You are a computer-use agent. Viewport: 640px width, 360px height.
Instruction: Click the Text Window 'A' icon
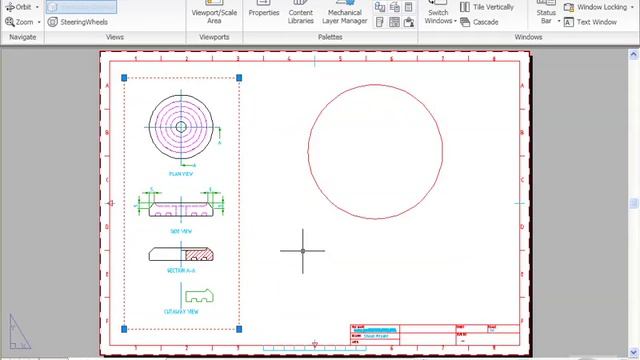tap(569, 22)
